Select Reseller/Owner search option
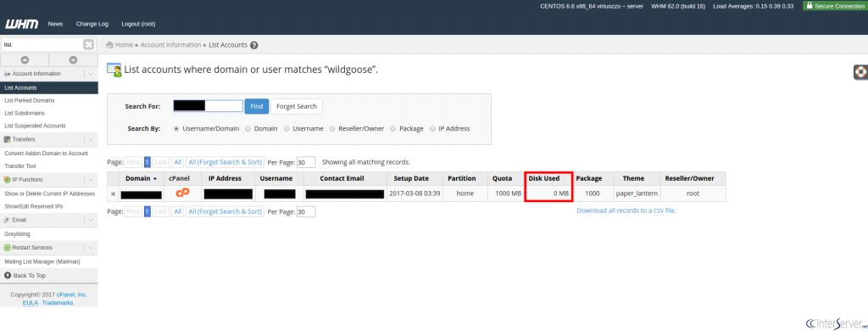The image size is (868, 331). point(332,129)
